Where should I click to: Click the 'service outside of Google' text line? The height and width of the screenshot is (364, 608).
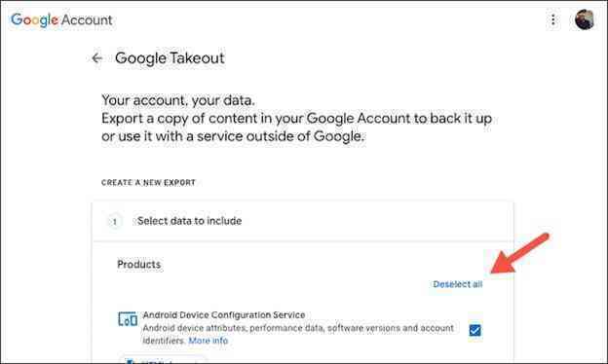tap(233, 136)
